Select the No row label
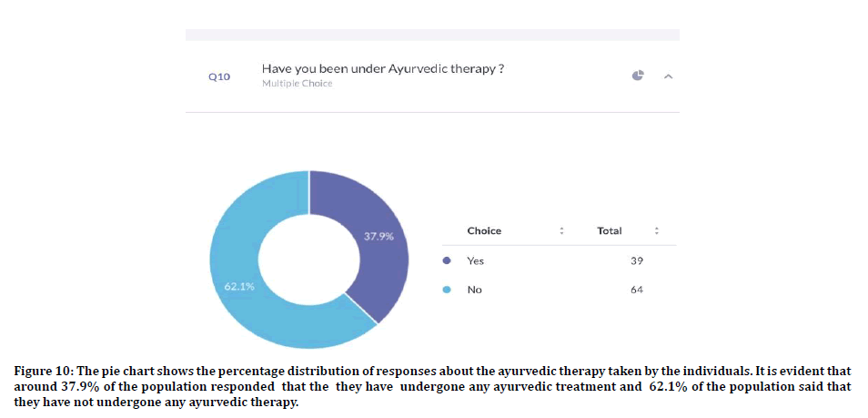The height and width of the screenshot is (418, 868). [474, 291]
